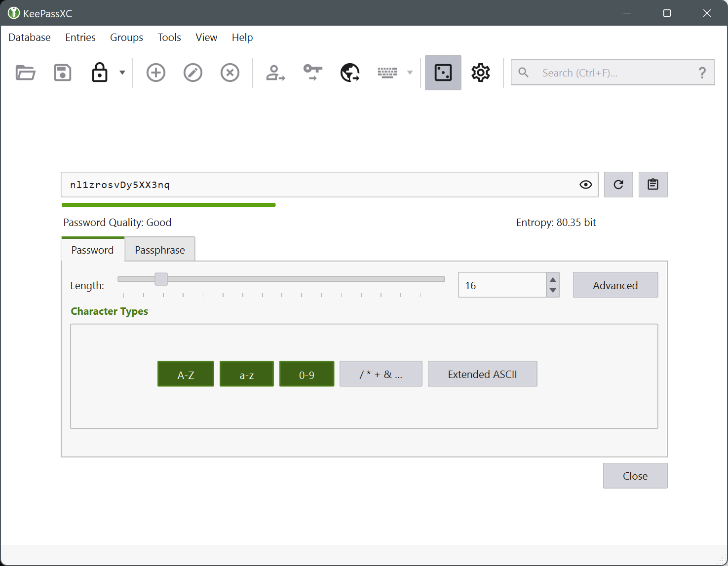The image size is (728, 566).
Task: Click the Save Database floppy icon
Action: click(x=63, y=73)
